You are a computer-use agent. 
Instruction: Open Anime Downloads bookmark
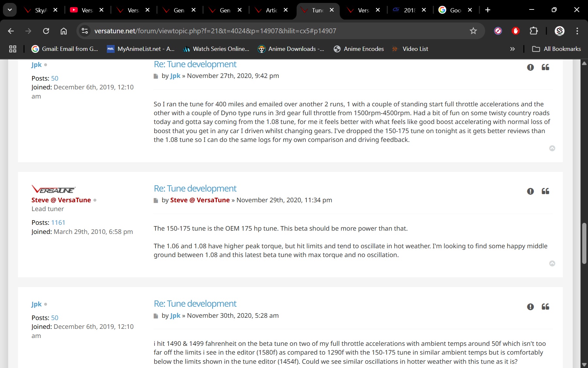pos(291,49)
